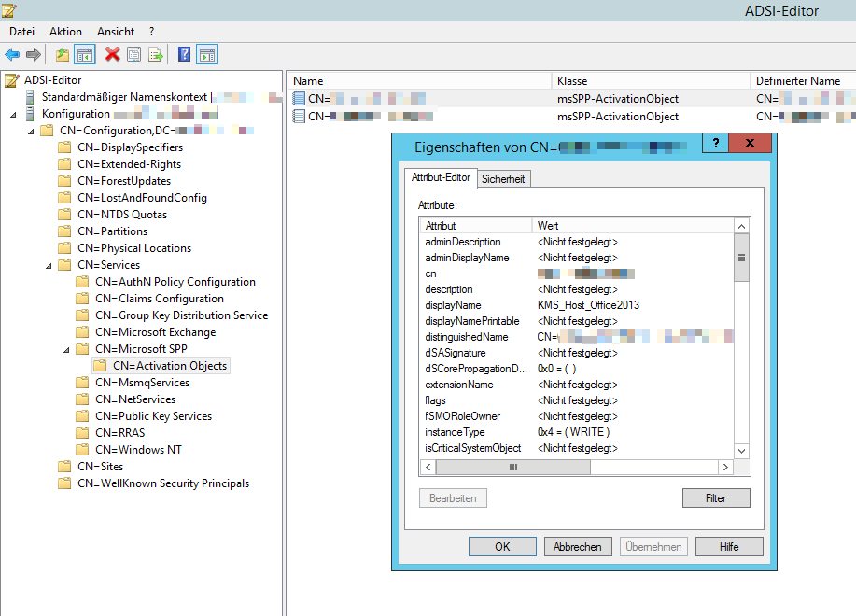Viewport: 856px width, 616px height.
Task: Click the attribute list's horizontal scrollbar thumb
Action: coord(512,467)
